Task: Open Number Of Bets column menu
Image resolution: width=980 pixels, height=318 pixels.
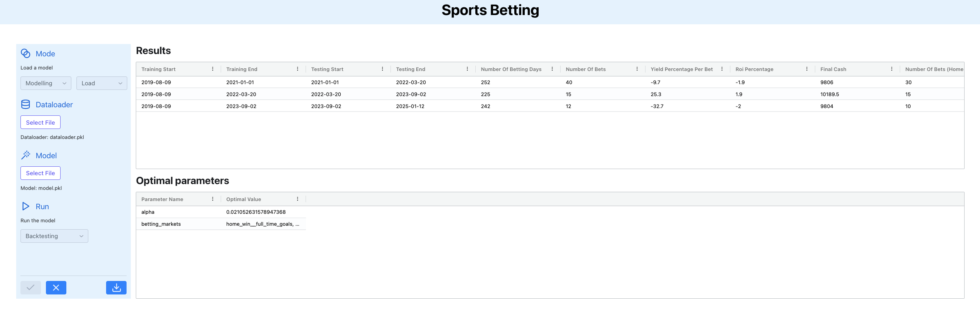Action: click(x=637, y=69)
